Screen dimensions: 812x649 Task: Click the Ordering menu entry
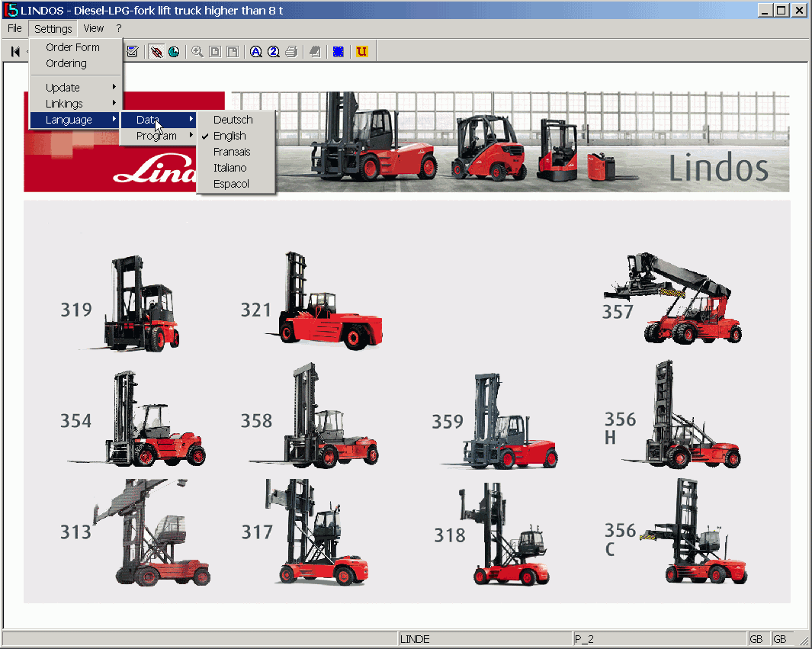pyautogui.click(x=68, y=63)
